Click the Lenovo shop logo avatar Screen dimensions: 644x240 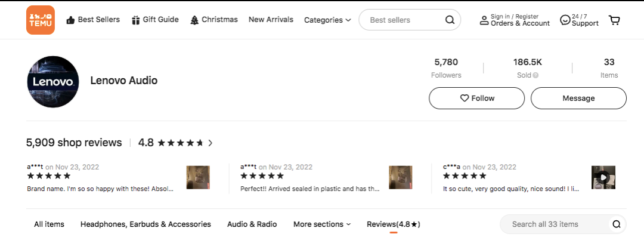(53, 82)
